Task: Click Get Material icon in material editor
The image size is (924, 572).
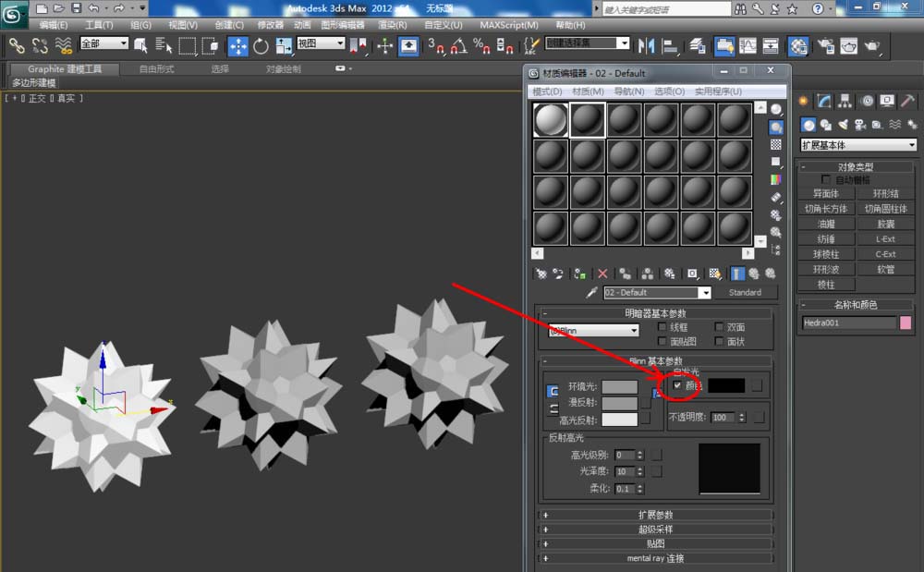Action: (x=541, y=274)
